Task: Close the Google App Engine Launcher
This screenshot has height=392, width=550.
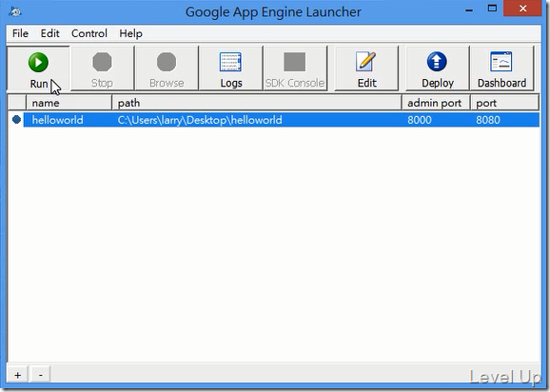Action: click(522, 9)
